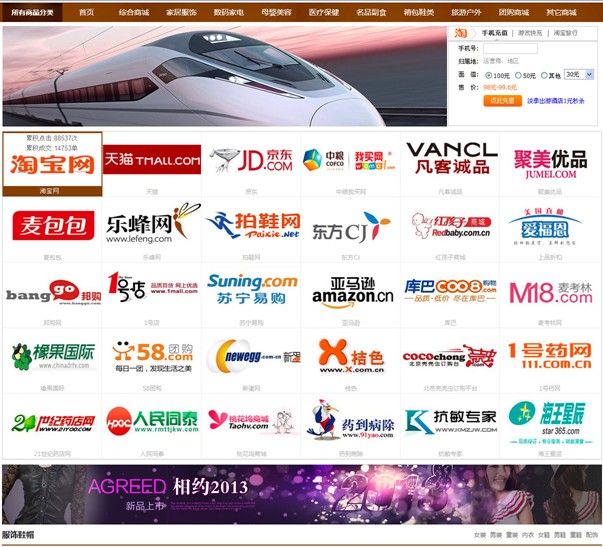603x547 pixels.
Task: Open the 抗敏专家 logo
Action: (450, 422)
